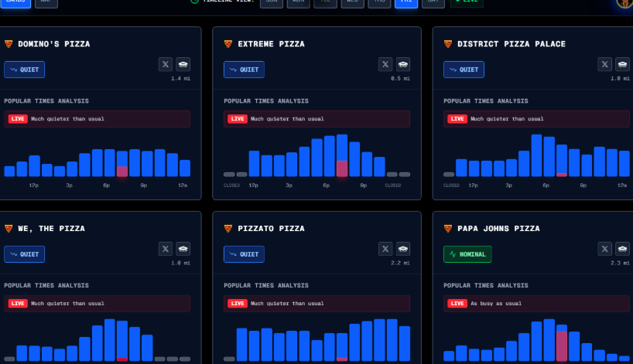Click the pink live bar in Extreme Pizza chart
The height and width of the screenshot is (364, 633).
342,168
